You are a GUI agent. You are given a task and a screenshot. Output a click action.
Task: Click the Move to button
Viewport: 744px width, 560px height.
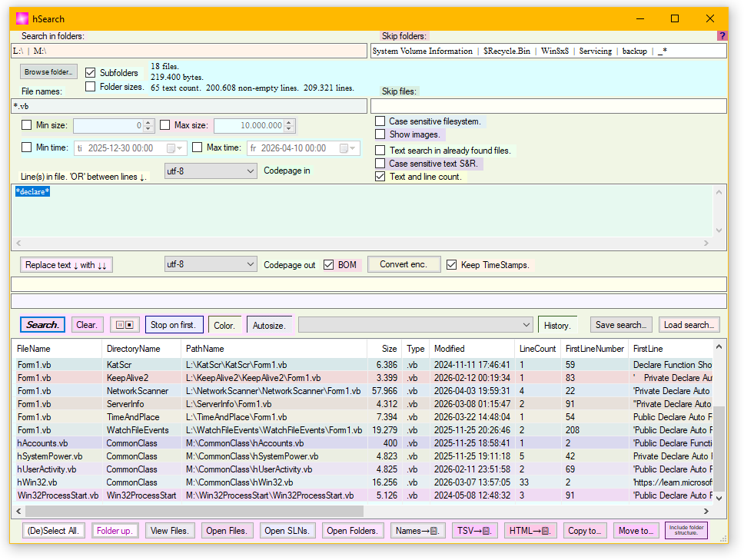(x=636, y=531)
